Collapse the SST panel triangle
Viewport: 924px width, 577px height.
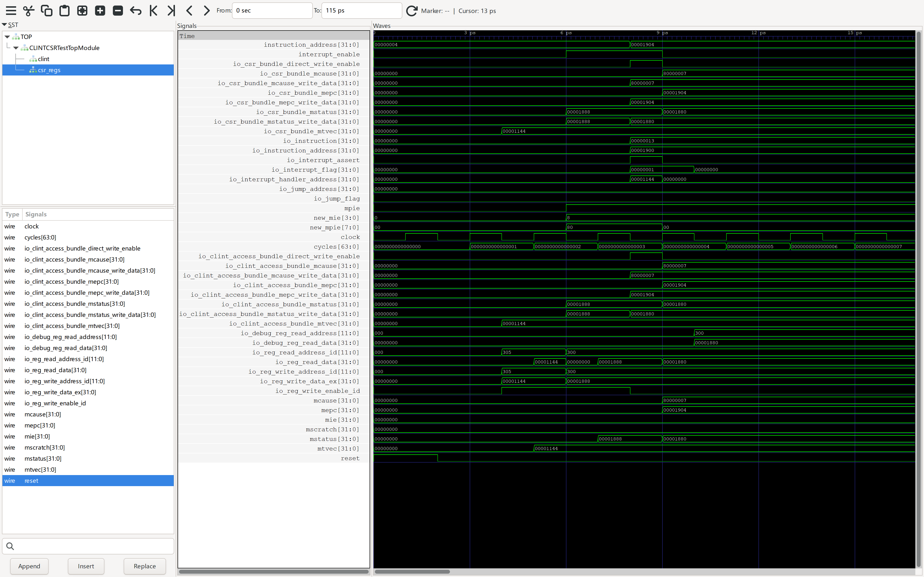pos(5,25)
